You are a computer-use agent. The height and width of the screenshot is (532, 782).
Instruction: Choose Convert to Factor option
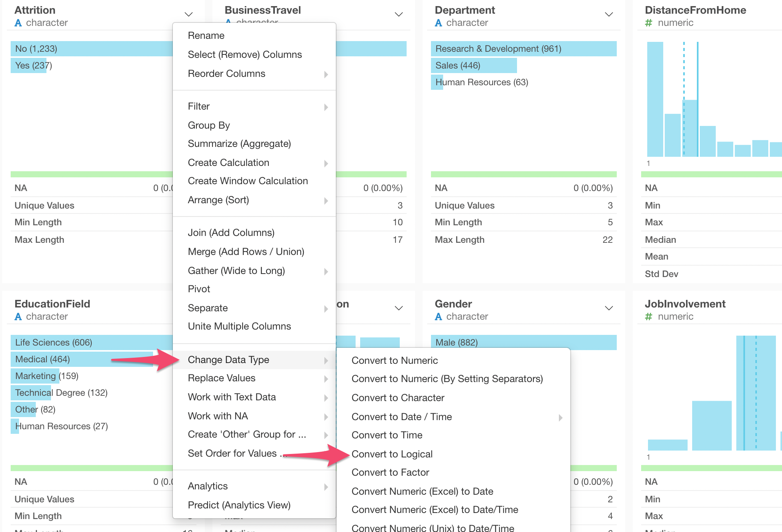click(x=390, y=472)
